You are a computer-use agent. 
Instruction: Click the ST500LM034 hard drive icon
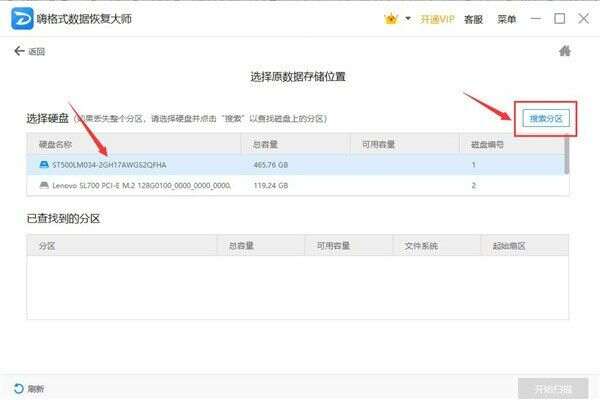coord(43,164)
